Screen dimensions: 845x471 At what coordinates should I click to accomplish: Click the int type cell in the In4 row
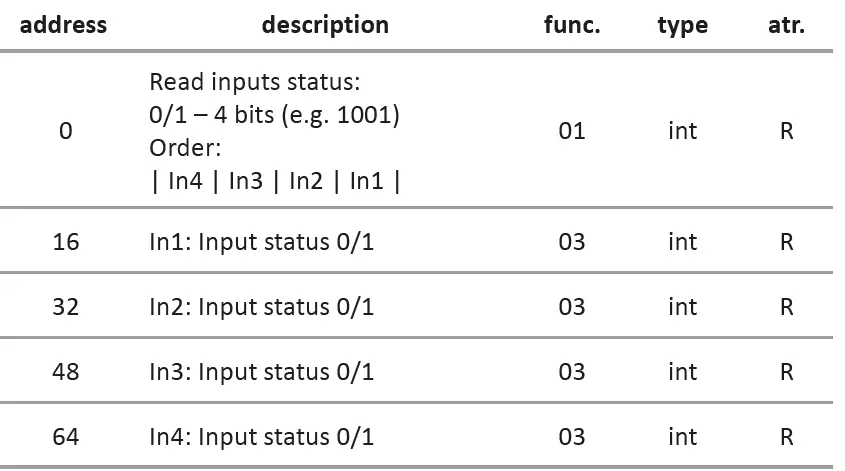[x=682, y=437]
